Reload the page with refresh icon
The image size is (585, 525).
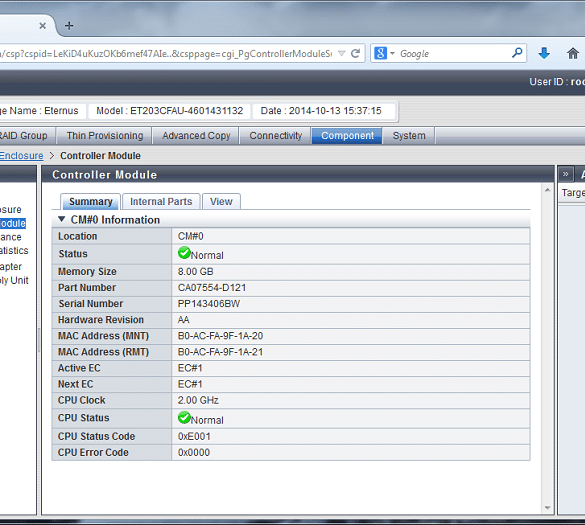356,54
